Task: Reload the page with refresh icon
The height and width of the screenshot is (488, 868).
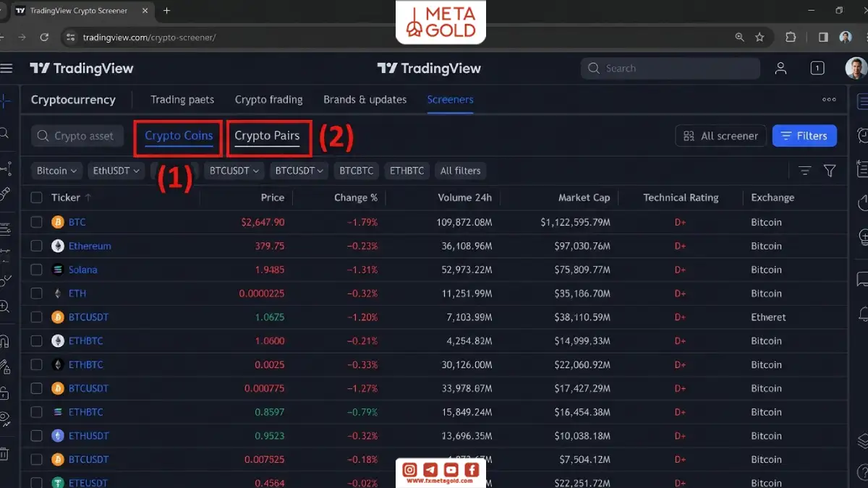Action: (44, 37)
